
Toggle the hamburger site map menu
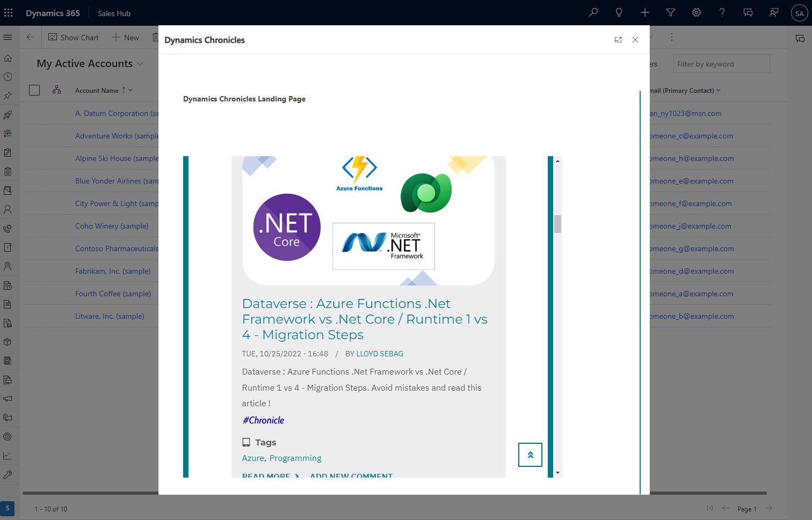(x=8, y=38)
